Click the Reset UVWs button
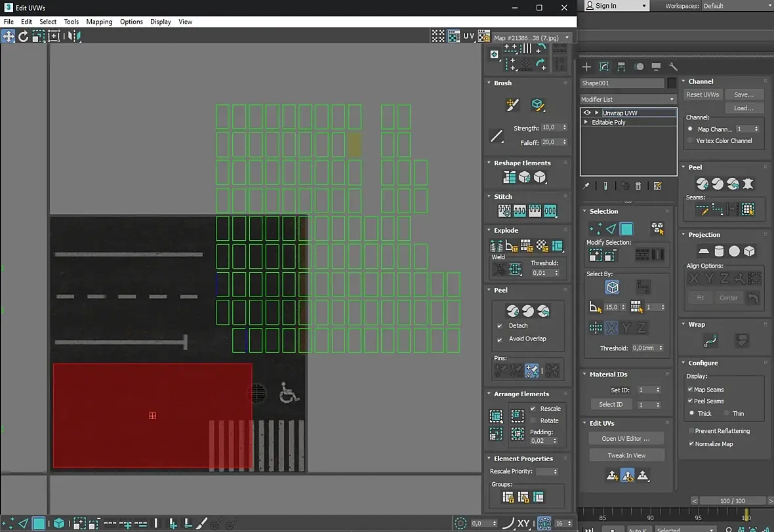 pos(703,94)
